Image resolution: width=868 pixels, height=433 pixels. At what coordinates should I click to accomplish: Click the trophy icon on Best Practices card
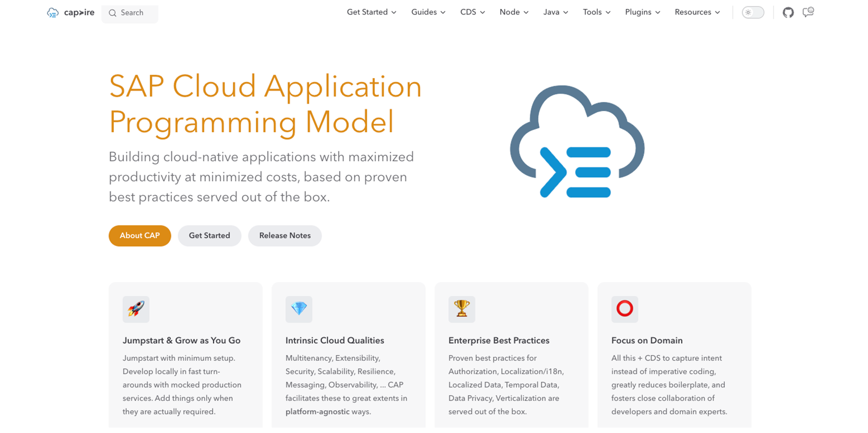(x=462, y=309)
